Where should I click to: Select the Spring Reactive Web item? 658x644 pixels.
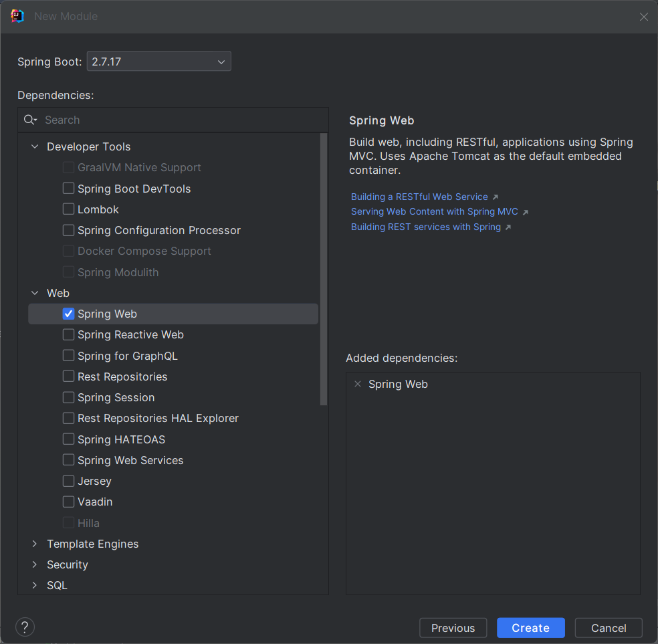(130, 334)
